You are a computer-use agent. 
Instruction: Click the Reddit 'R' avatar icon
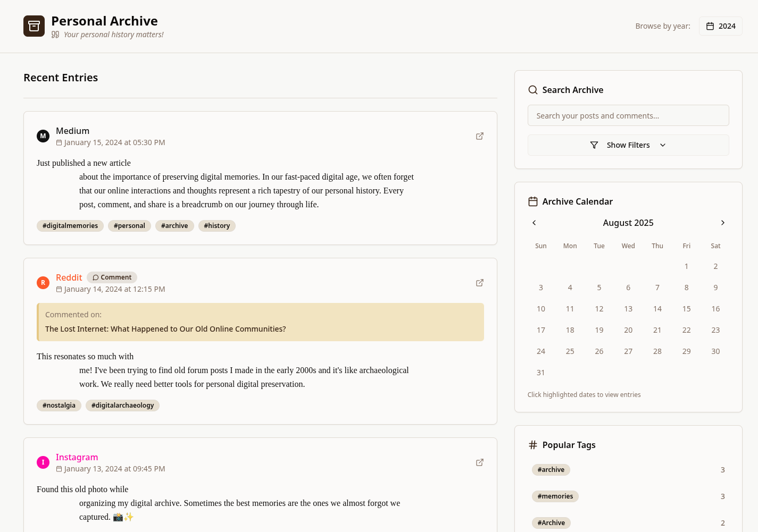[43, 283]
